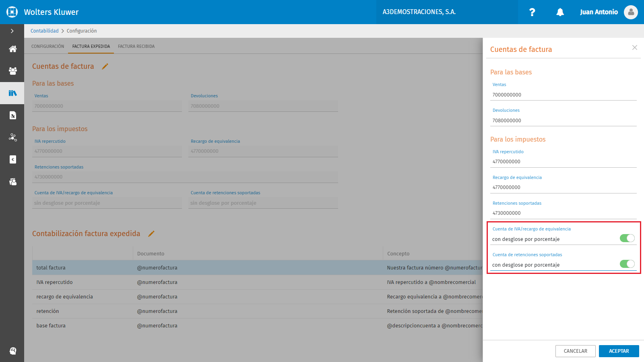Screen dimensions: 644x362
Task: Select the 'total factura' table row
Action: (257, 268)
